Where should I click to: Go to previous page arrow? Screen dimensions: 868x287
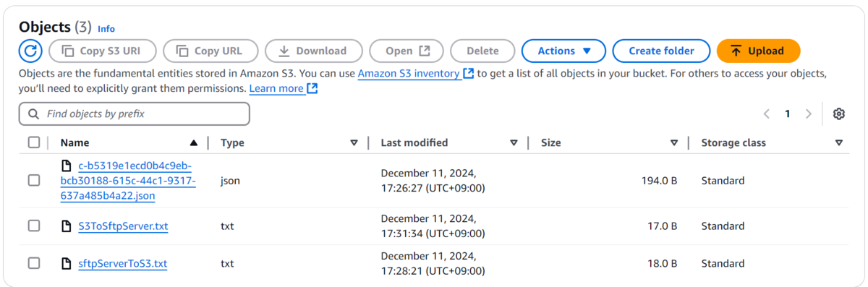(767, 113)
